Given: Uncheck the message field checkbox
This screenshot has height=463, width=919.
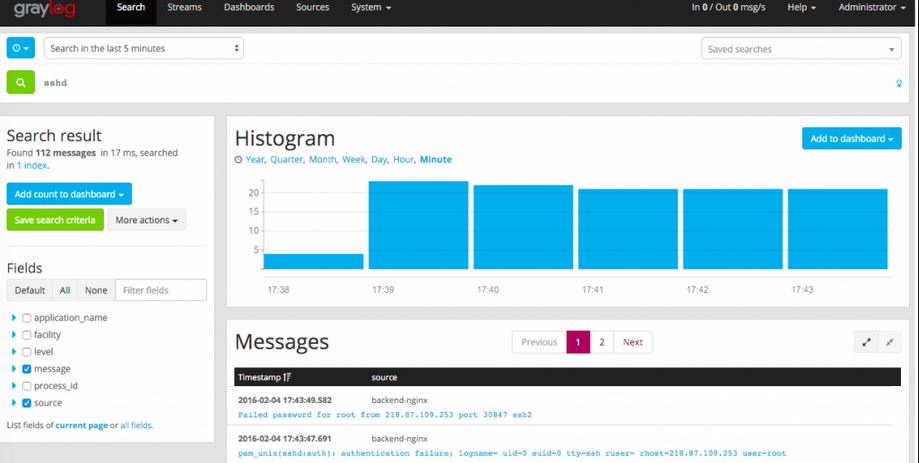Looking at the screenshot, I should point(26,369).
